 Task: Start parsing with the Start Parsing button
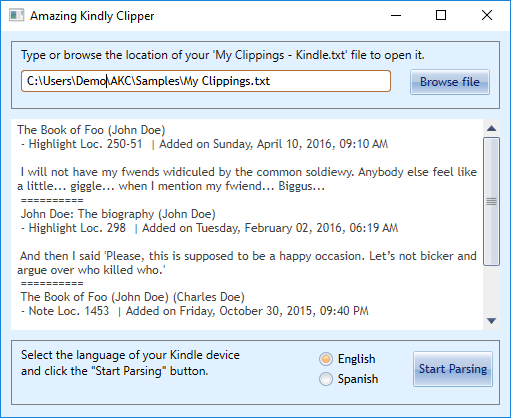tap(453, 369)
